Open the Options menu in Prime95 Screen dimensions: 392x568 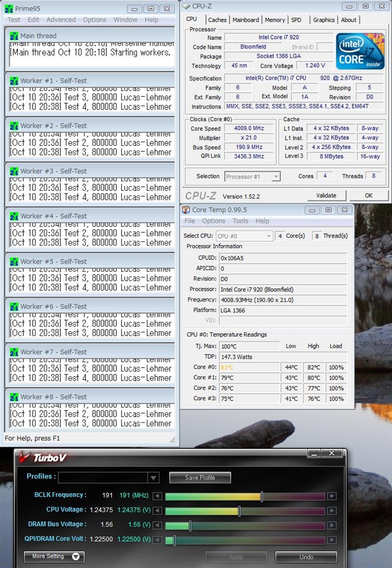point(94,19)
